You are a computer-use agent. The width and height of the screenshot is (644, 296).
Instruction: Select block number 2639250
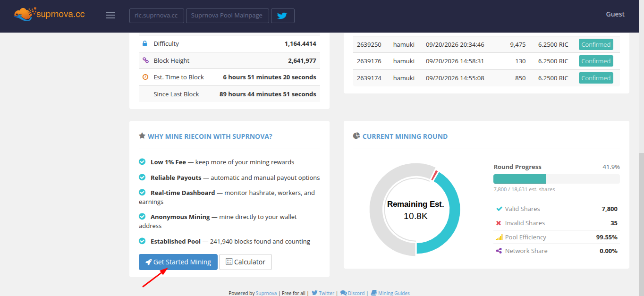369,45
